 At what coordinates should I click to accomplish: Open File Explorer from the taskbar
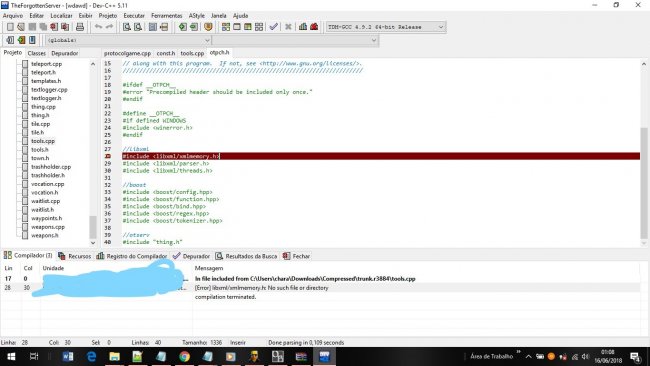click(114, 356)
